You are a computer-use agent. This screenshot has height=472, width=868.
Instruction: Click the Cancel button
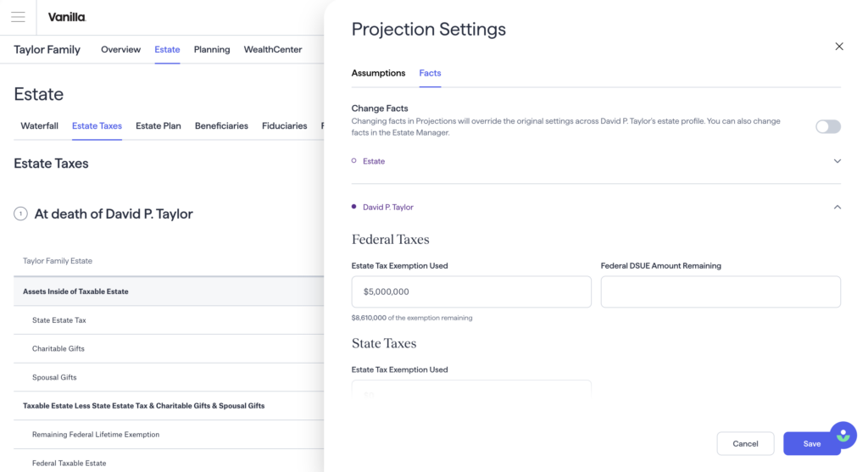coord(745,444)
